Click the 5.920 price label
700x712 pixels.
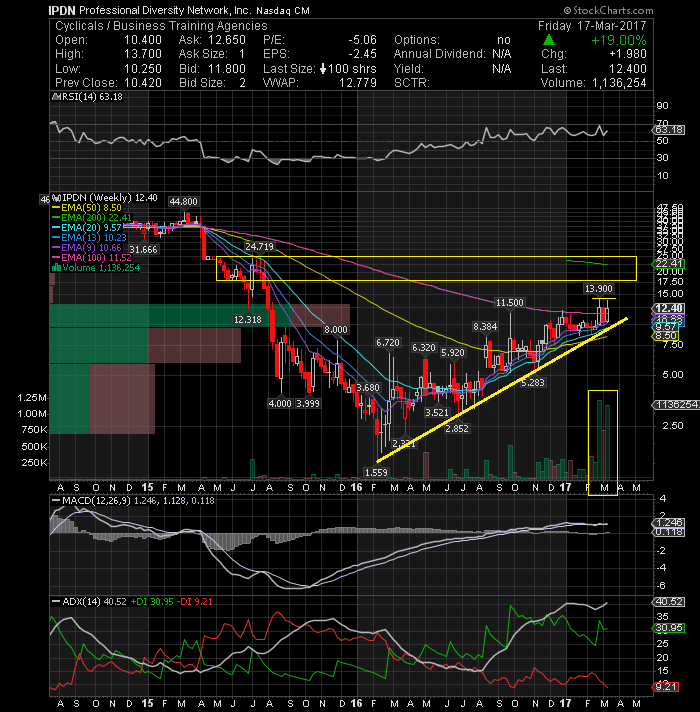coord(453,353)
